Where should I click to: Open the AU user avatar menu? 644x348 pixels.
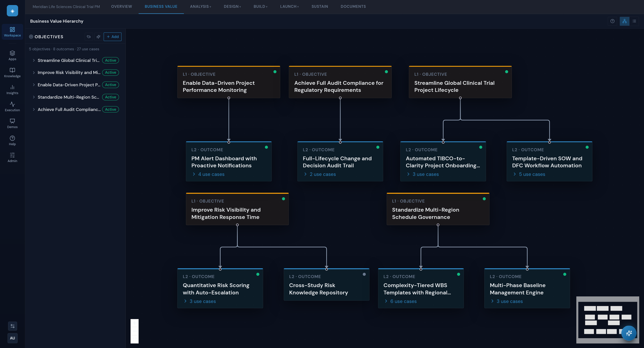pos(12,338)
